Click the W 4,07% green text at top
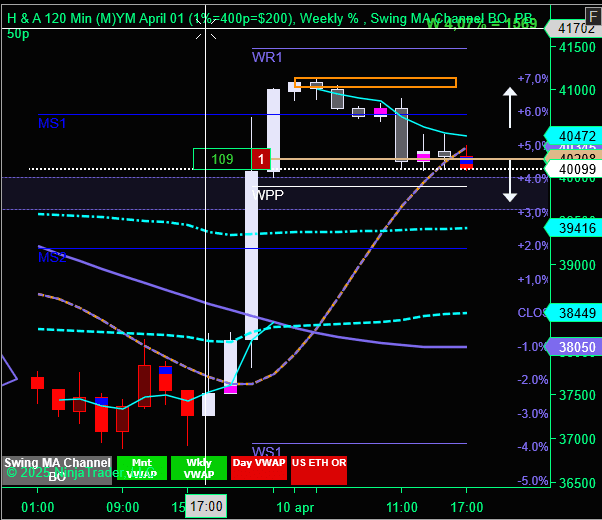Viewport: 602px width, 520px height. 482,23
